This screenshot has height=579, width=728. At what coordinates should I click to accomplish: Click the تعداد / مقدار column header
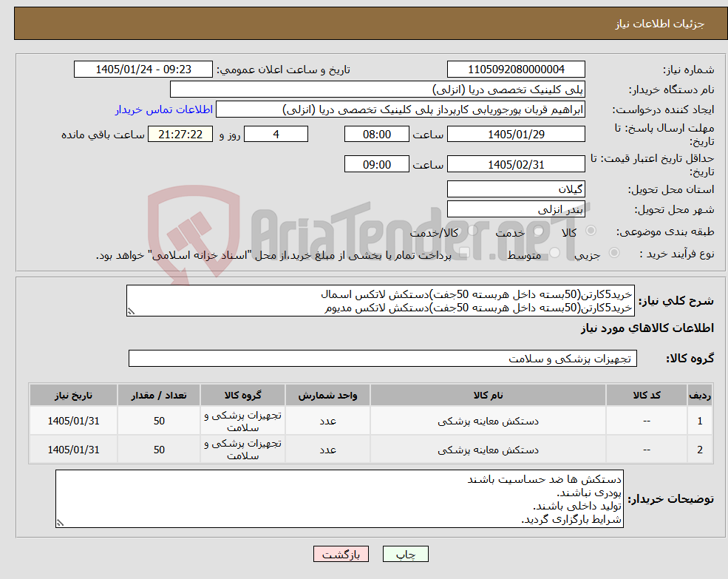pyautogui.click(x=159, y=395)
